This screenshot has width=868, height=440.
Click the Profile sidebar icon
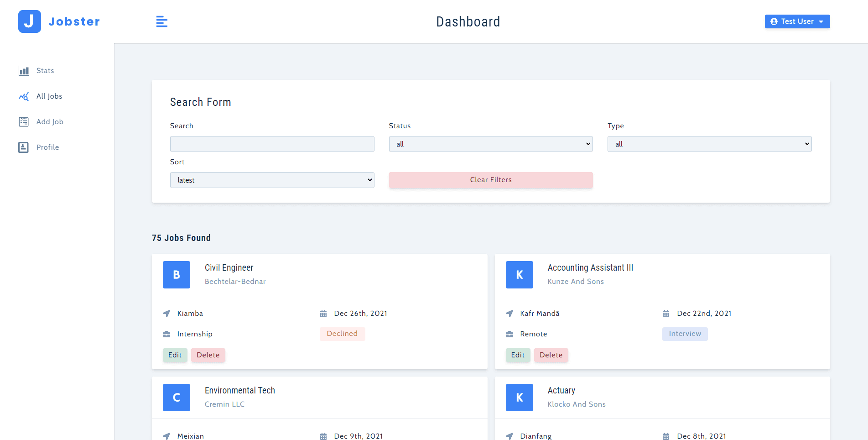coord(24,147)
